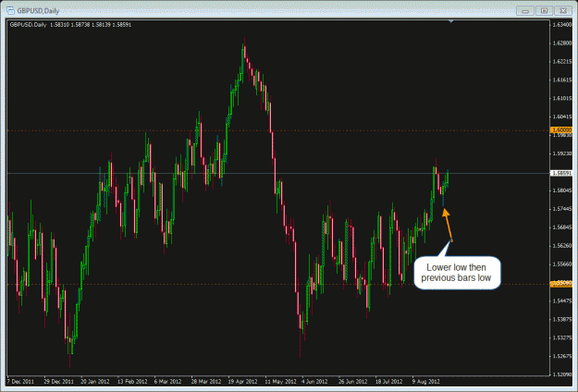Select the chart shift triangle marker at top
The width and height of the screenshot is (578, 392).
pos(450,22)
